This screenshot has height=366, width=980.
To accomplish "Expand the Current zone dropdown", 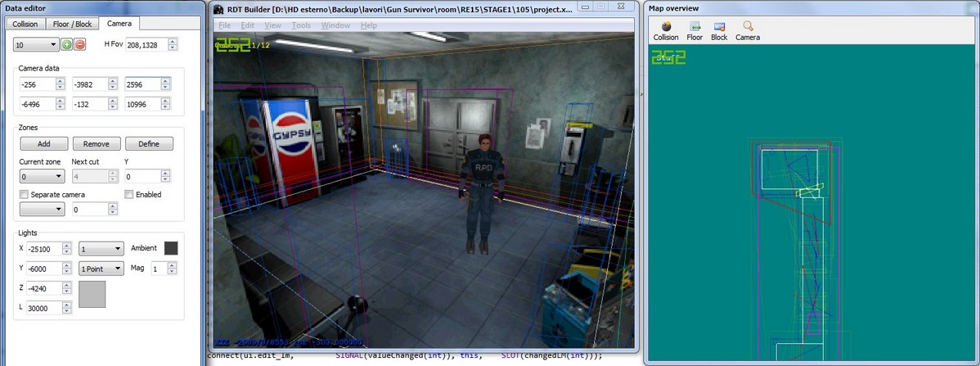I will 42,176.
